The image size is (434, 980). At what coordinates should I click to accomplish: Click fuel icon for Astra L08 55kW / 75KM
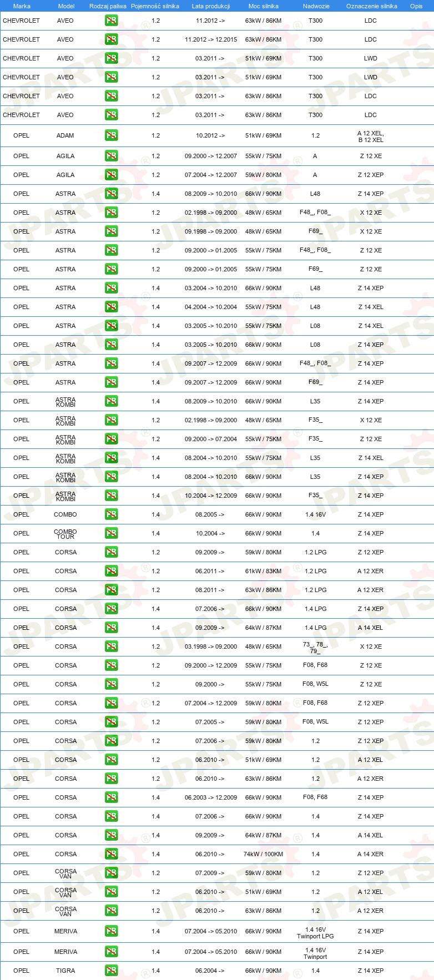(x=112, y=326)
